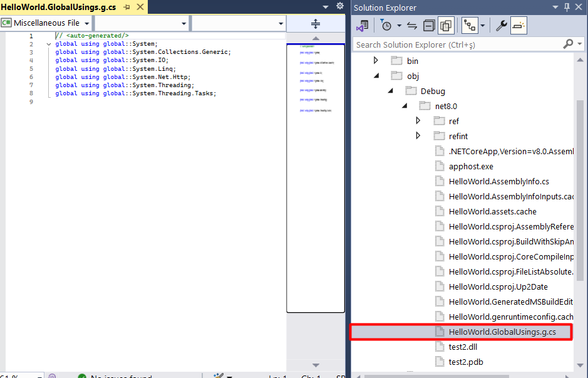
Task: Click the System.Linq using line
Action: pos(115,69)
